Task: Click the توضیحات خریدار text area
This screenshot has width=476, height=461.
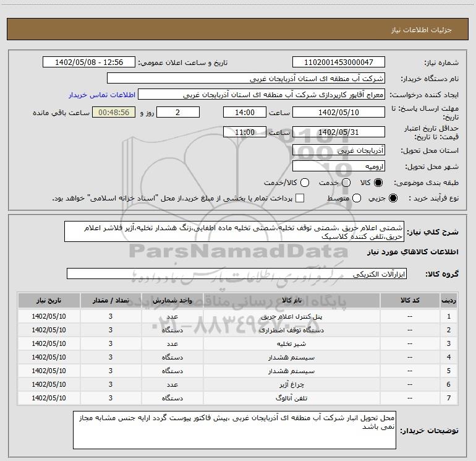Action: click(234, 429)
